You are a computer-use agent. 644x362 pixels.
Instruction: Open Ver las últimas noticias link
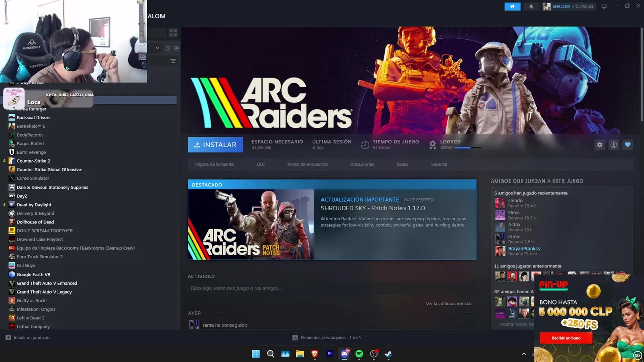(x=449, y=304)
